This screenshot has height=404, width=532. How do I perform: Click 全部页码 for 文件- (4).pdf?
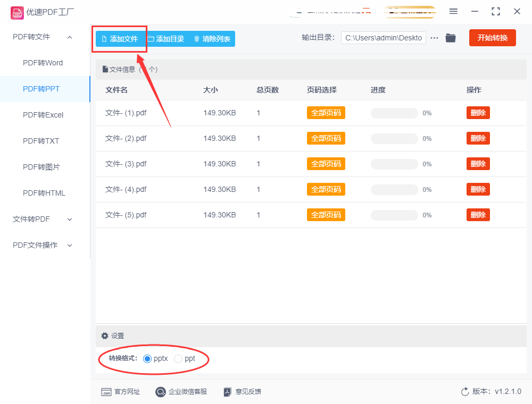coord(326,189)
